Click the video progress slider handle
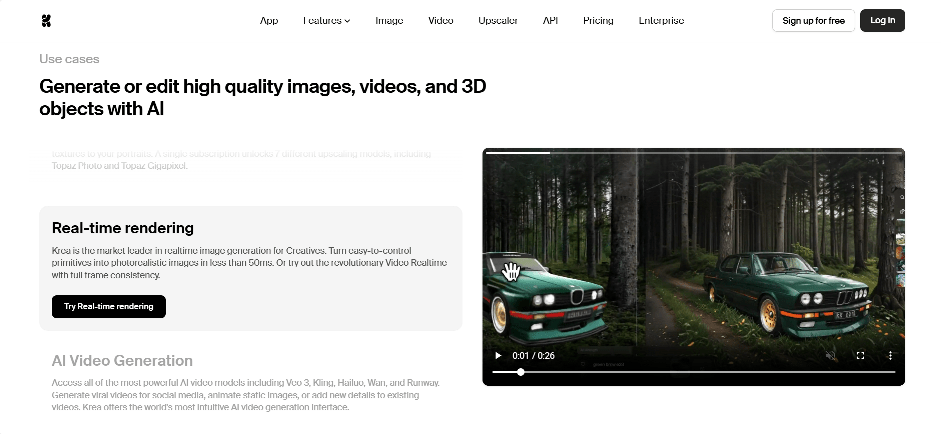The height and width of the screenshot is (434, 941). point(520,372)
